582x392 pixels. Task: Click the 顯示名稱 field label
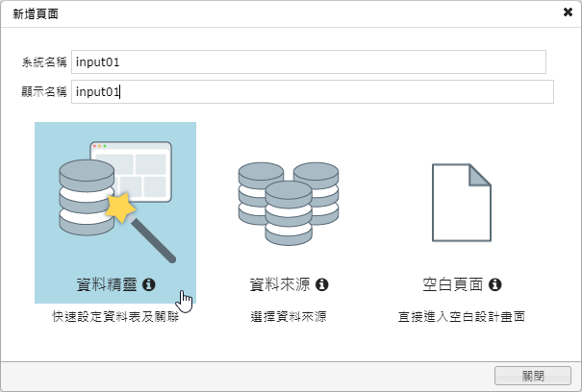(44, 92)
